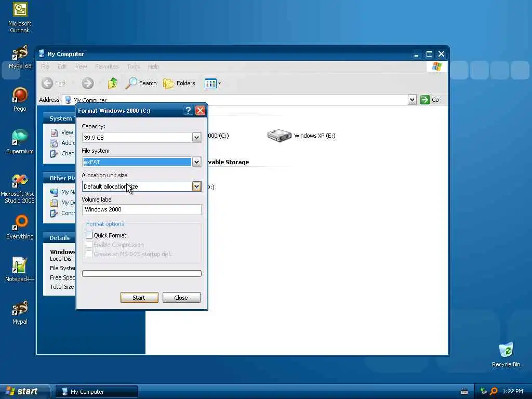
Task: Toggle the Enable Compression checkbox
Action: pyautogui.click(x=89, y=245)
